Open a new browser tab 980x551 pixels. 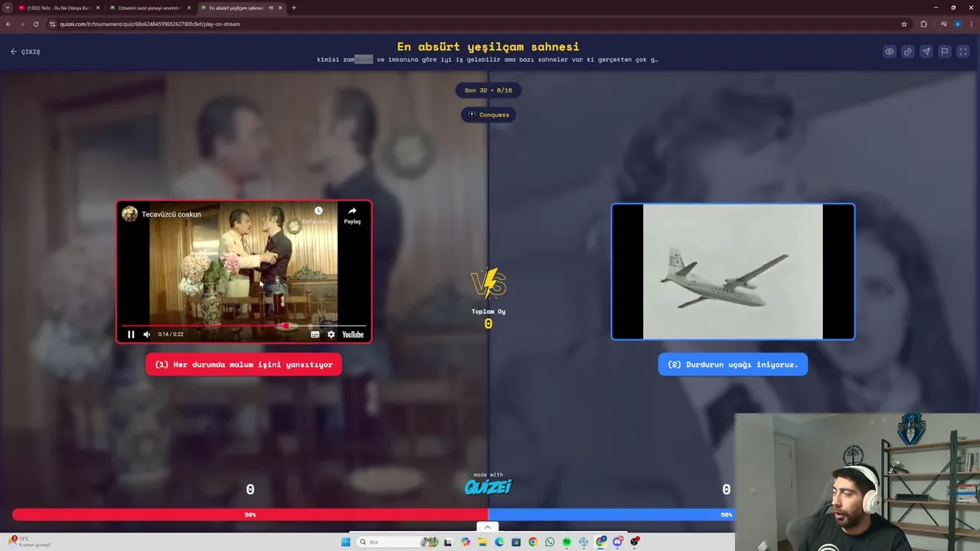coord(294,8)
